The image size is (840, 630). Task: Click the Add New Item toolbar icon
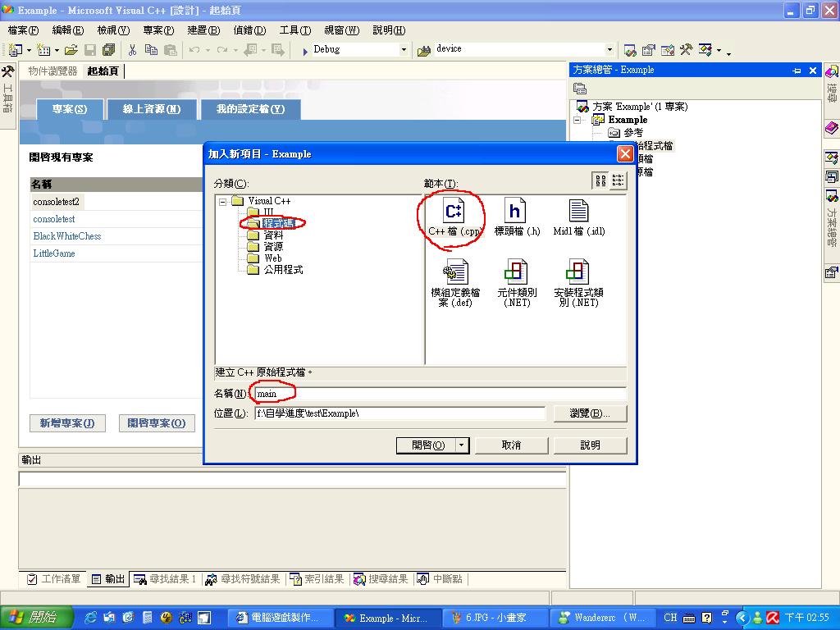click(x=43, y=50)
